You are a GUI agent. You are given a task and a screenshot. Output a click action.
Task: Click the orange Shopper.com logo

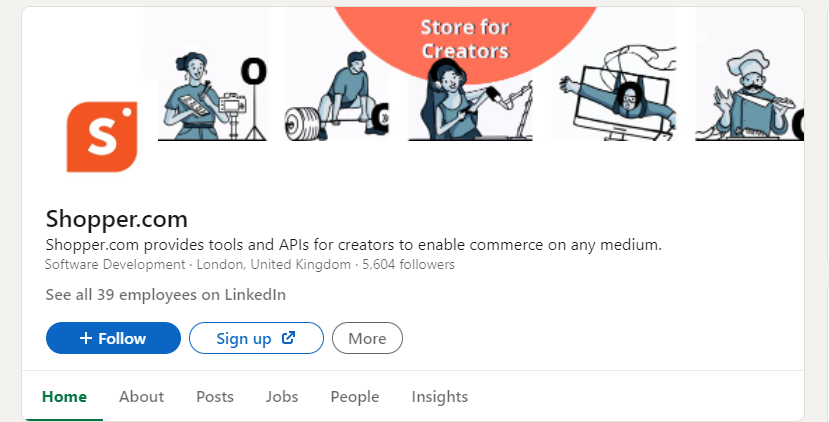point(102,137)
